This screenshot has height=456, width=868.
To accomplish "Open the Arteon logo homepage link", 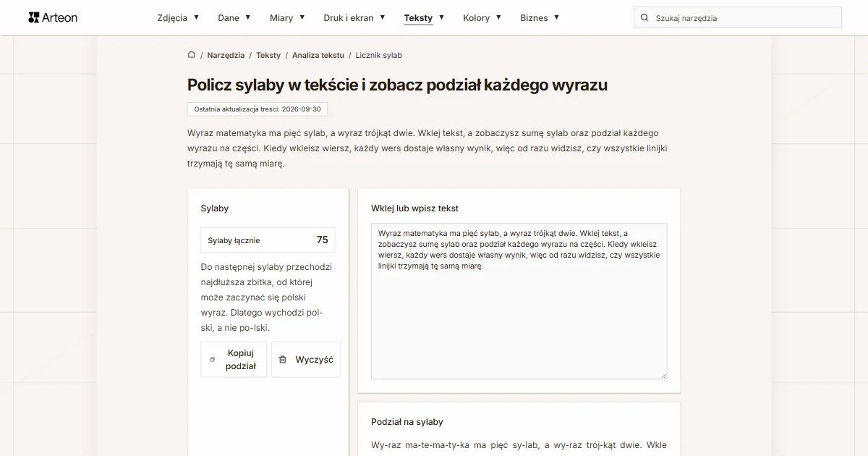I will [53, 17].
